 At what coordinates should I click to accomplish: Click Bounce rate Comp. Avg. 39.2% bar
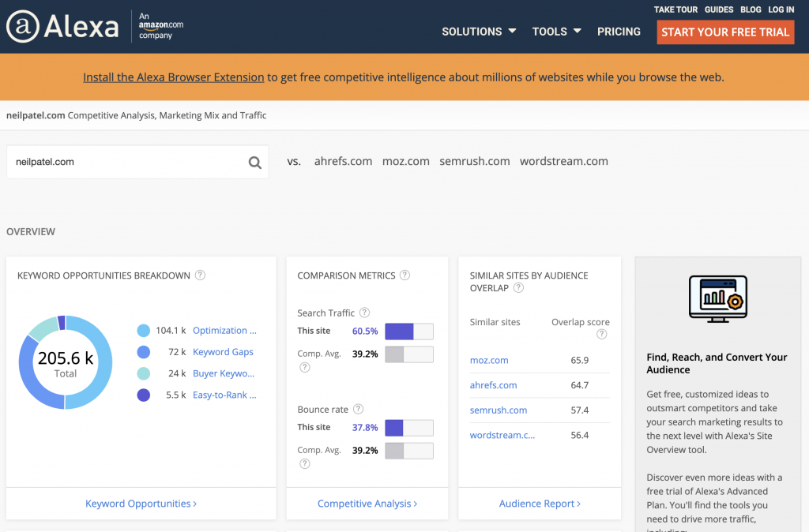point(409,451)
